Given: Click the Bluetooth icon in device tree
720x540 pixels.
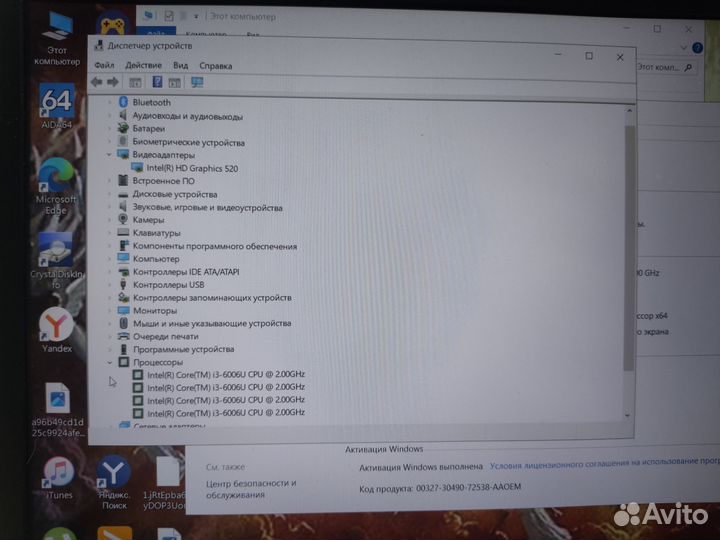Looking at the screenshot, I should (x=123, y=102).
